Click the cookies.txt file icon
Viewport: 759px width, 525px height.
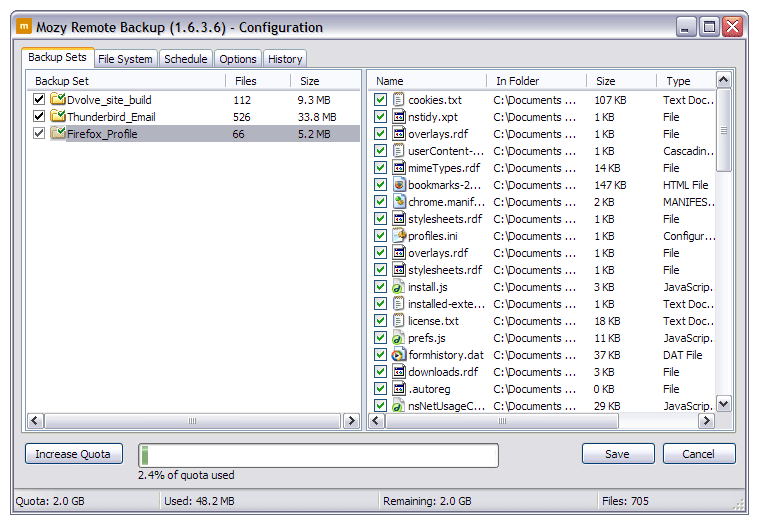point(398,100)
